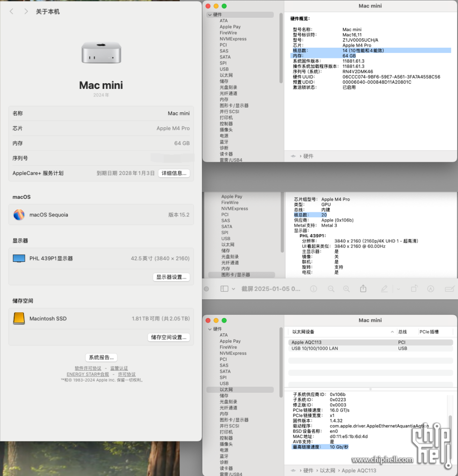The width and height of the screenshot is (458, 476).
Task: Open the 软件许可协议 link
Action: (x=88, y=368)
